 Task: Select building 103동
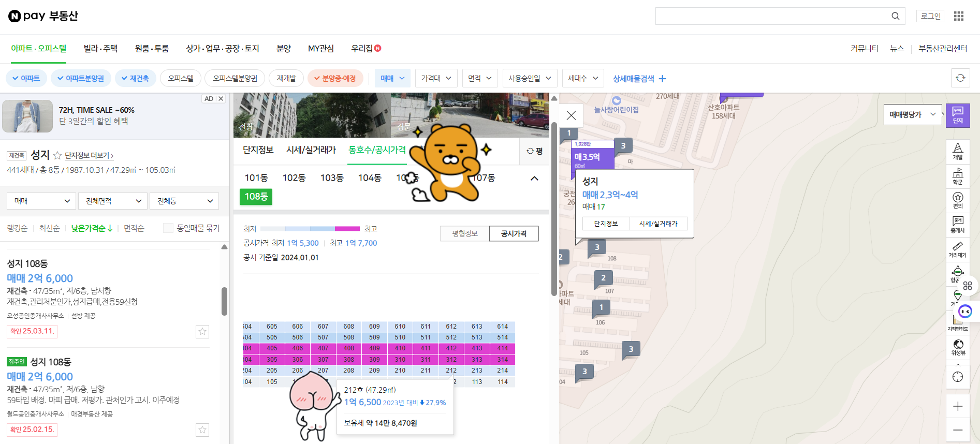point(332,178)
